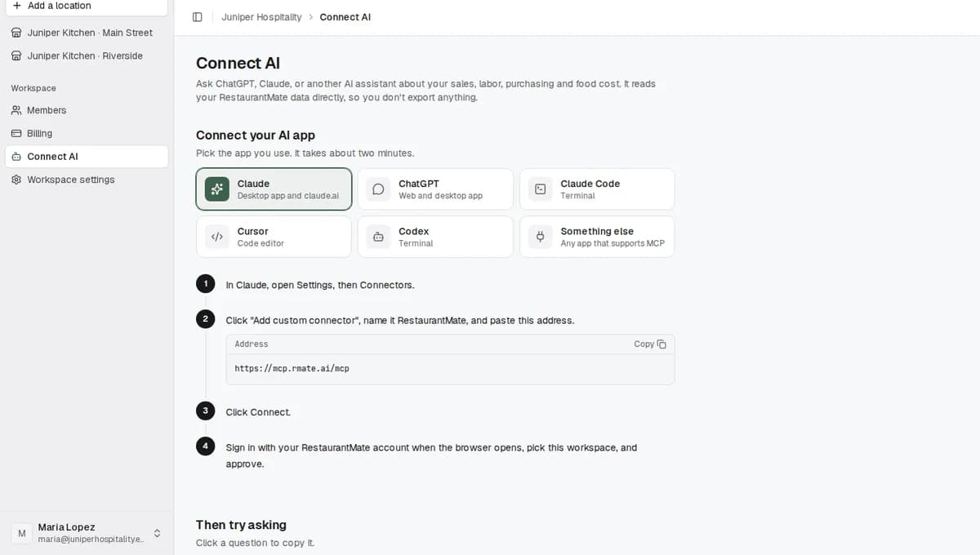Click Maria Lopez name in sidebar
The image size is (980, 555).
click(x=66, y=527)
